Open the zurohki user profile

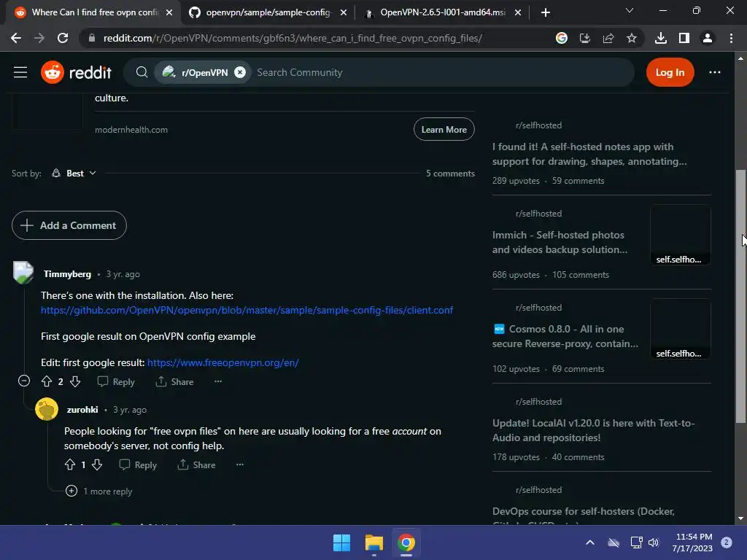82,410
